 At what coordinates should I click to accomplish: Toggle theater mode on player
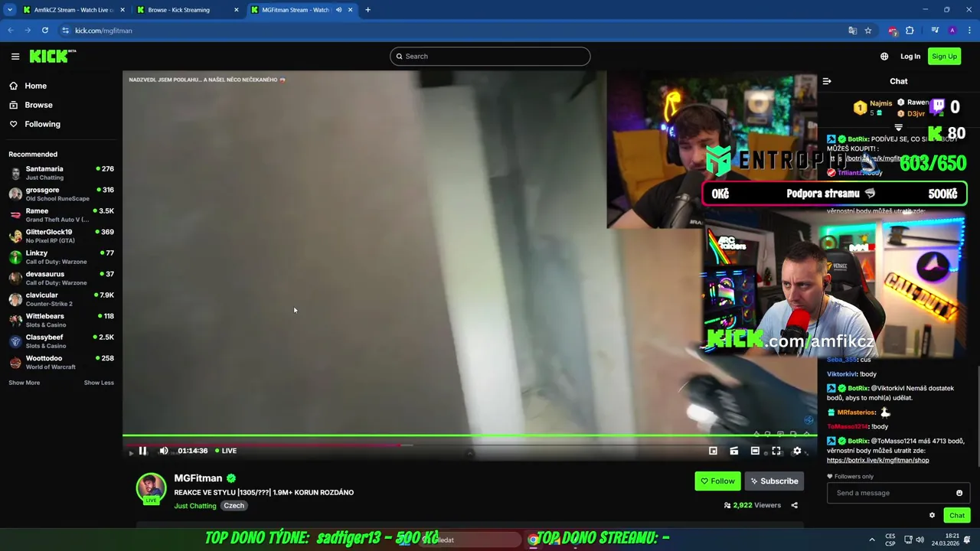coord(755,451)
